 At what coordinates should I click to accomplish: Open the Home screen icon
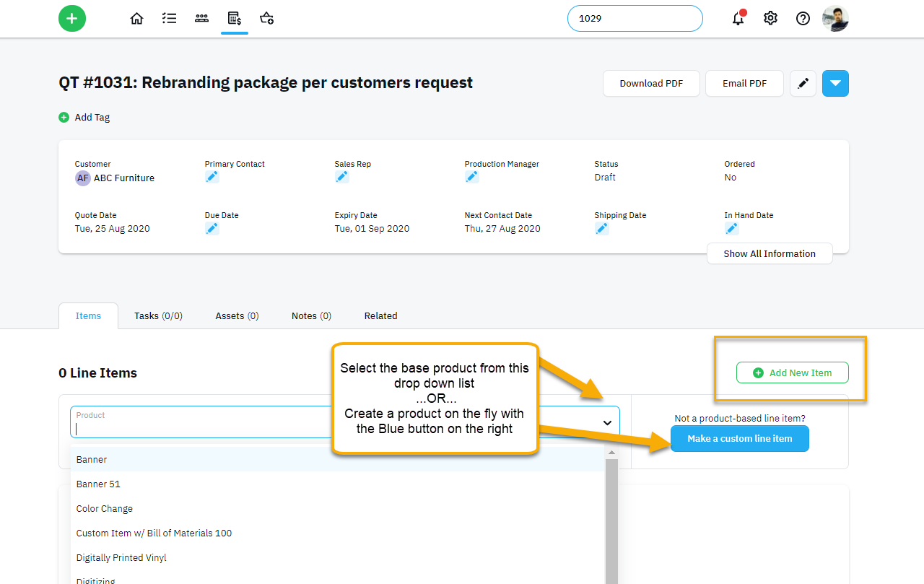136,18
